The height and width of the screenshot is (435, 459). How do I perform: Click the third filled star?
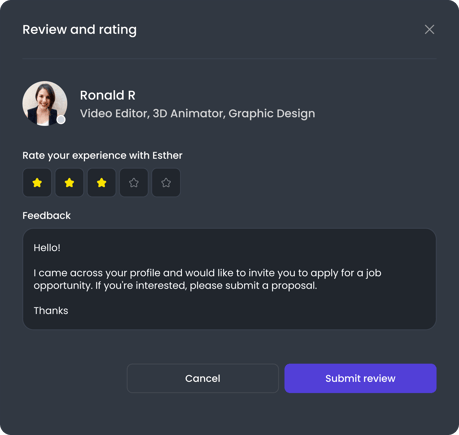(102, 182)
